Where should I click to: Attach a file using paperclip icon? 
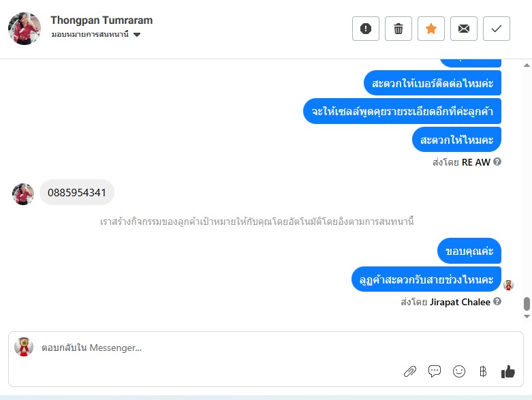click(410, 371)
